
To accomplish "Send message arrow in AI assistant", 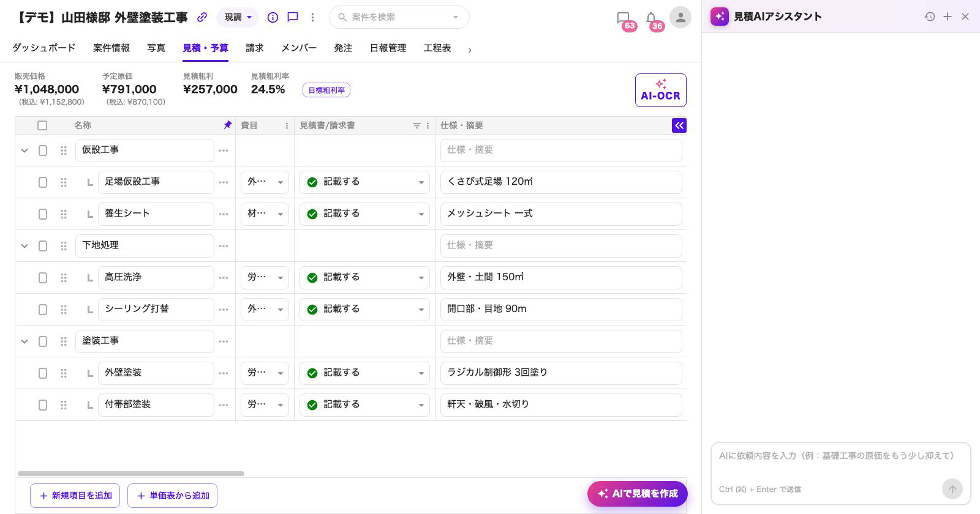I will click(x=952, y=489).
